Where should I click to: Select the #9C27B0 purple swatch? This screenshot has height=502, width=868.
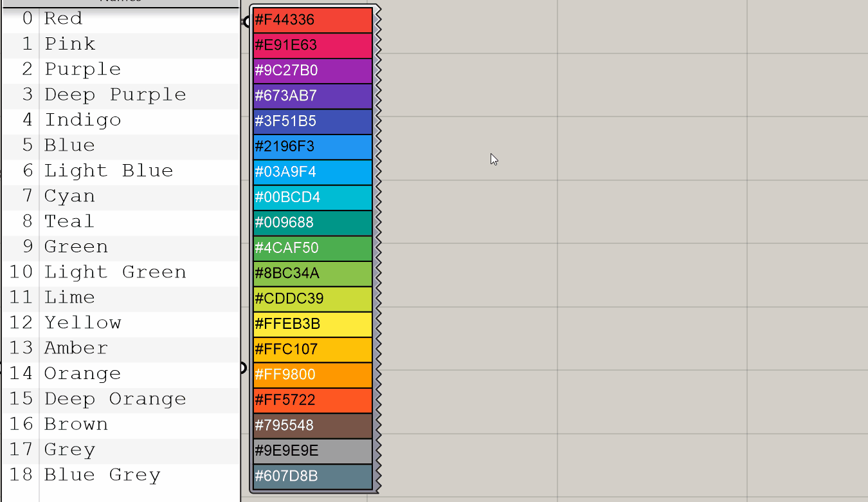(x=312, y=71)
